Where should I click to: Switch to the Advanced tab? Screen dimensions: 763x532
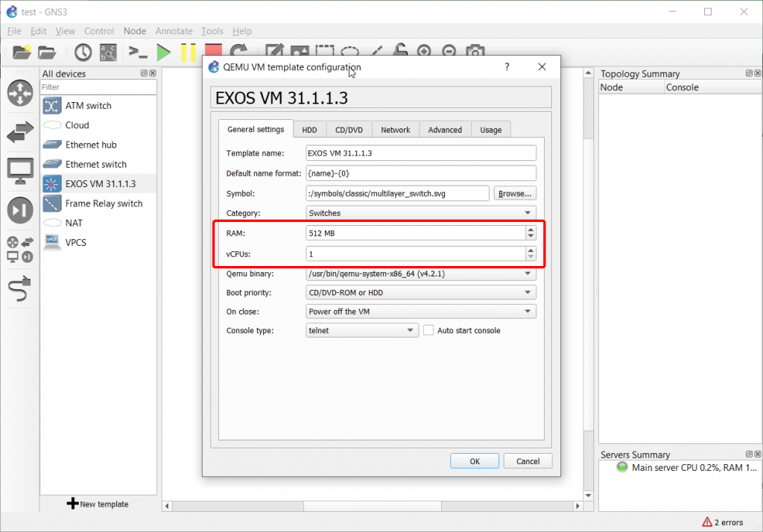(445, 130)
